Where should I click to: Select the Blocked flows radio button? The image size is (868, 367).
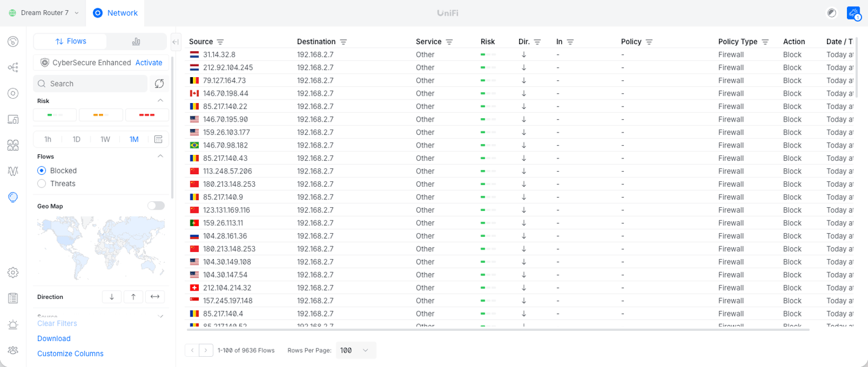[x=42, y=171]
